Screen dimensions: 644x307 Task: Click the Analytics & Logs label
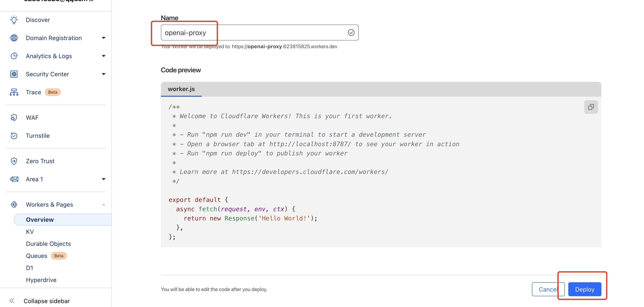point(49,56)
